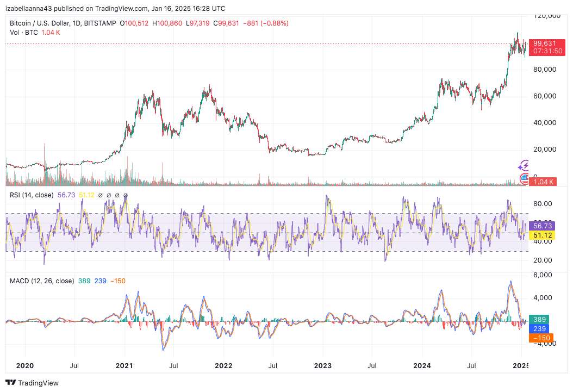
Task: Open the TradingView logo link
Action: 32,383
